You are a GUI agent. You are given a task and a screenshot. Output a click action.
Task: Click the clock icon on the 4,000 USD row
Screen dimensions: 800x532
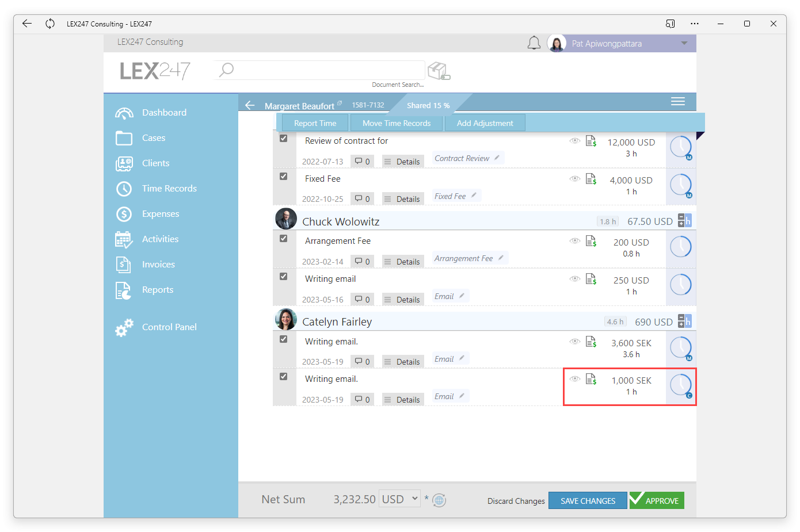pos(681,185)
